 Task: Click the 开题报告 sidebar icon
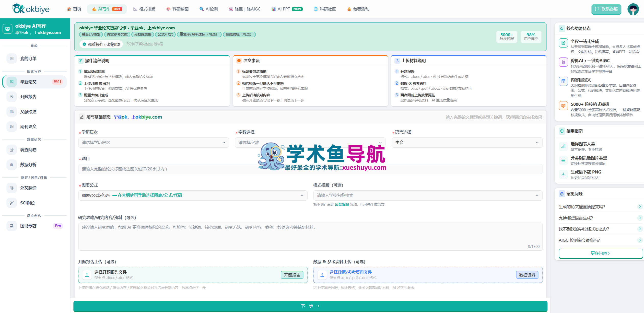[12, 97]
